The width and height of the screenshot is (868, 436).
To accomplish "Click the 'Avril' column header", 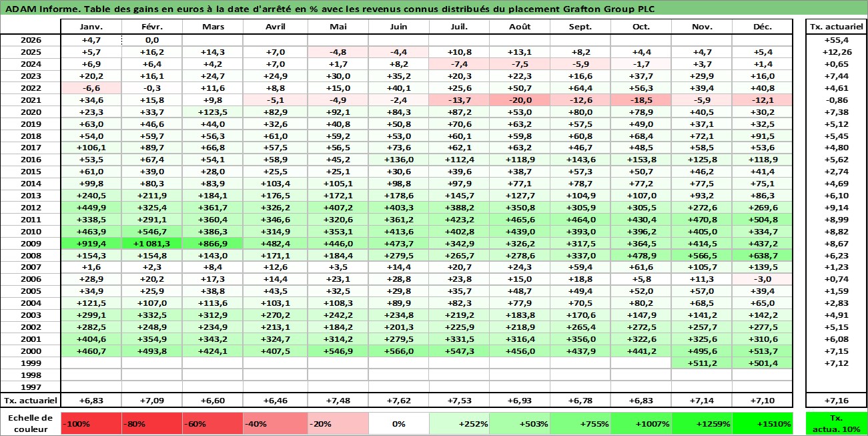I will (275, 27).
